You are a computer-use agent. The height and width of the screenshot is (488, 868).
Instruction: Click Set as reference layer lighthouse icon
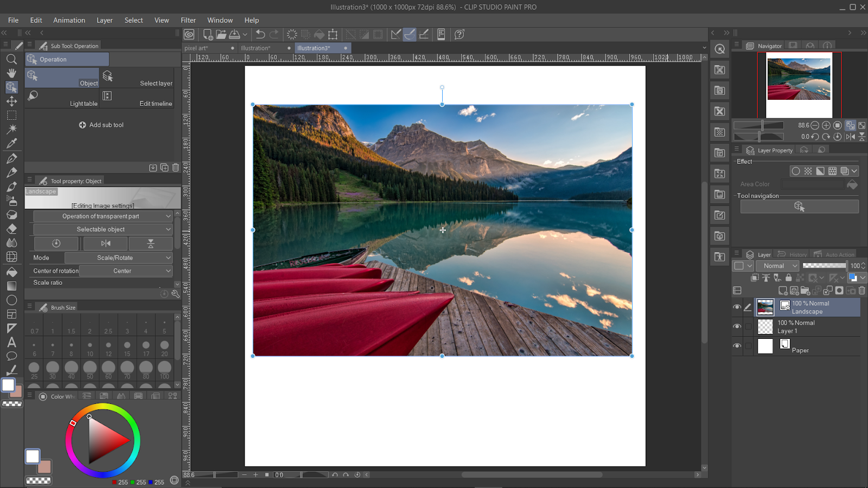pyautogui.click(x=766, y=278)
